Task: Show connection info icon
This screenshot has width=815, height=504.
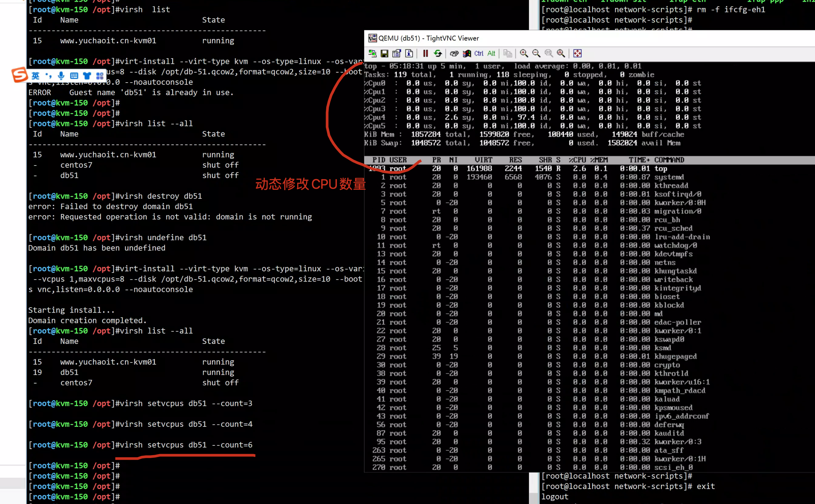Action: tap(409, 53)
